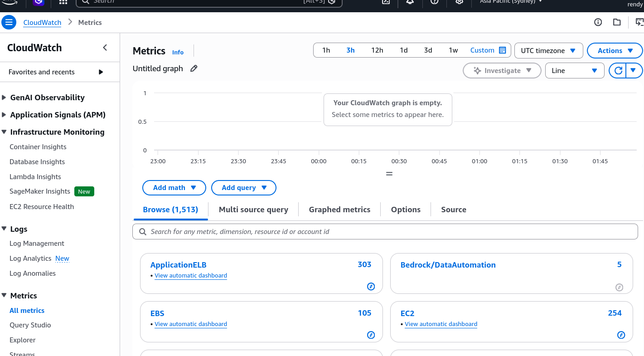Screen dimensions: 644x356
Task: Click the compass icon on the ApplicationELB card
Action: point(371,287)
